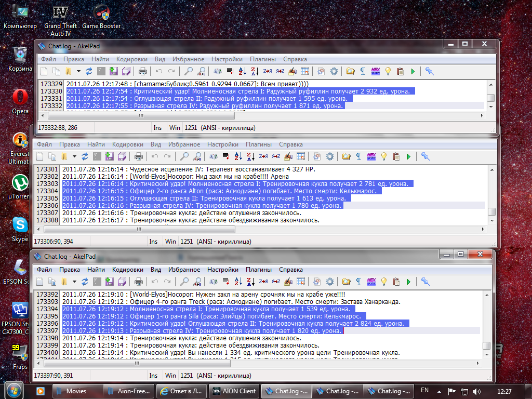Open Избранное menu in middle AkelPad window
Image resolution: width=532 pixels, height=399 pixels.
pos(184,144)
